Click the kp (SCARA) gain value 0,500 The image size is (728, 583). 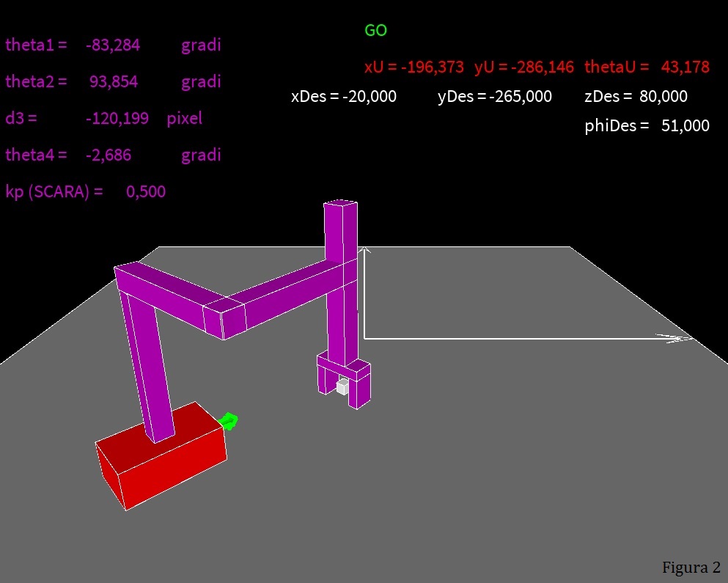tap(146, 192)
